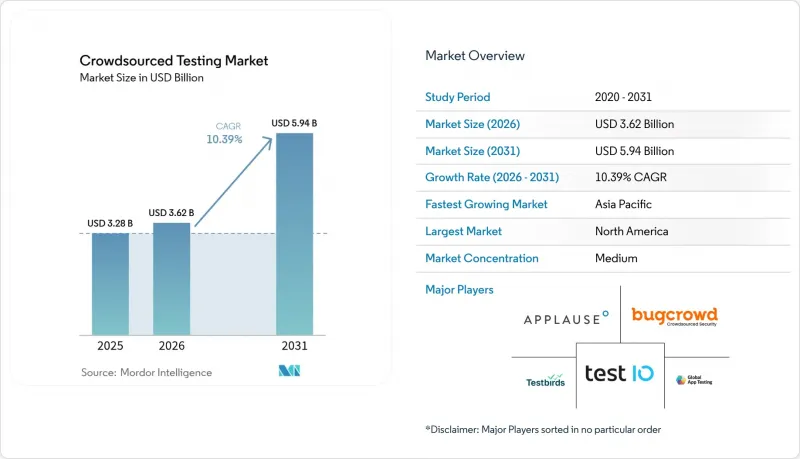Click the 2025 market size bar

[x=110, y=284]
